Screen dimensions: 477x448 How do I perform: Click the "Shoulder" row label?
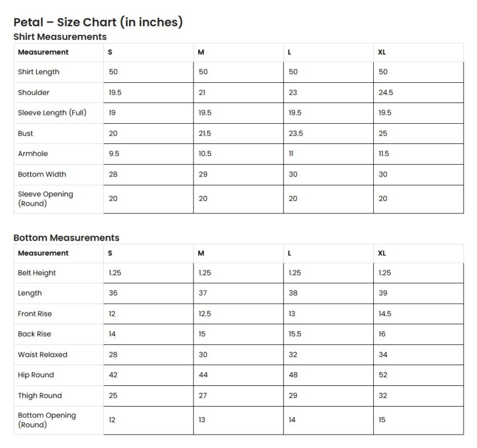point(34,92)
